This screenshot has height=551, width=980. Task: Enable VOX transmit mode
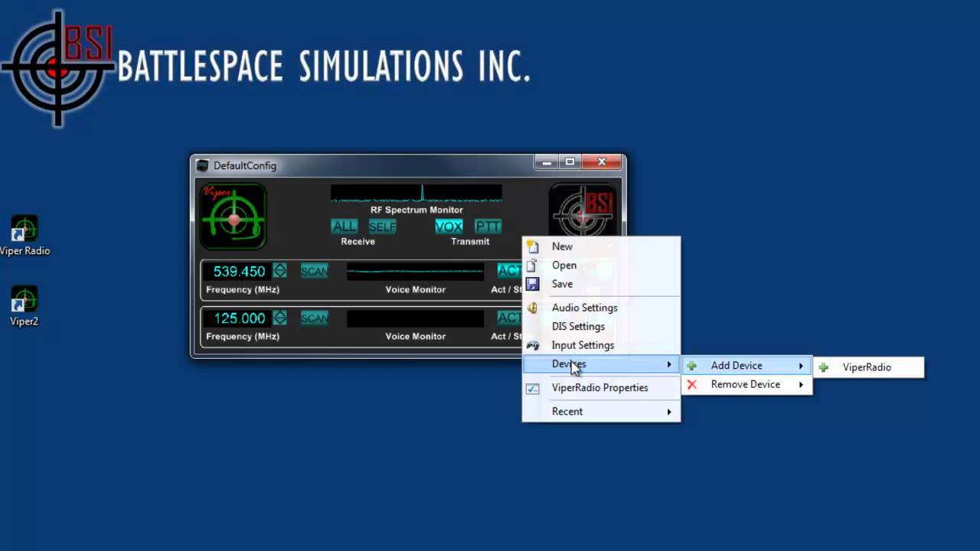click(x=449, y=227)
